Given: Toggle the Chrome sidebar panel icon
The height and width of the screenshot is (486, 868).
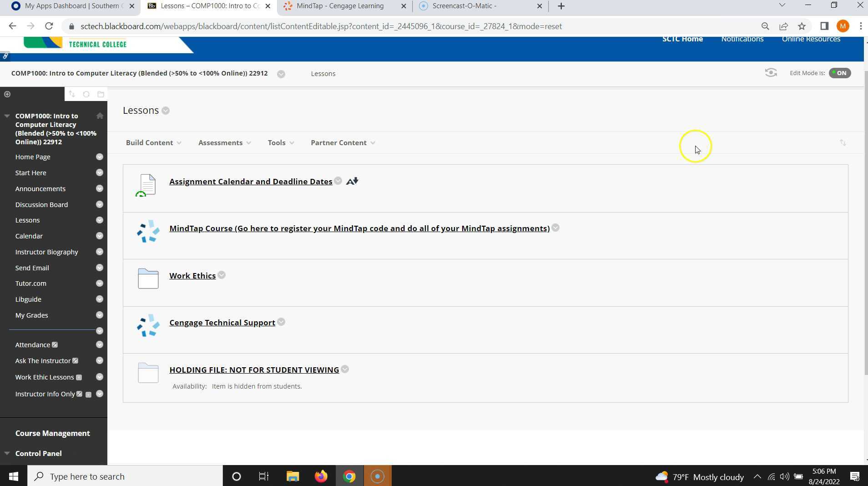Looking at the screenshot, I should (824, 26).
